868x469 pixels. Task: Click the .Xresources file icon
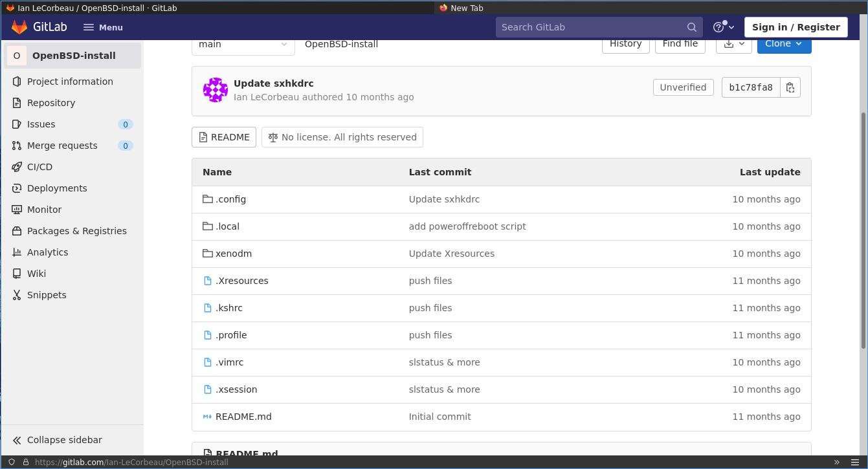pos(208,281)
